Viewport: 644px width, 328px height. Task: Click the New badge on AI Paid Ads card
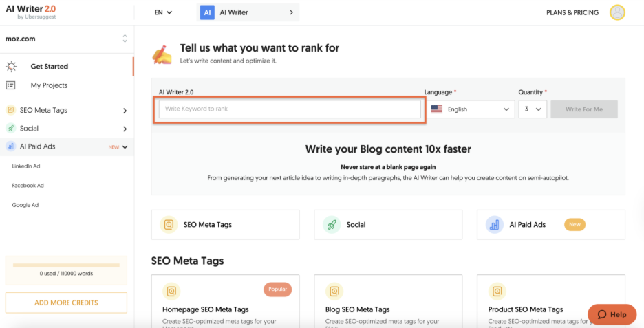(x=575, y=224)
